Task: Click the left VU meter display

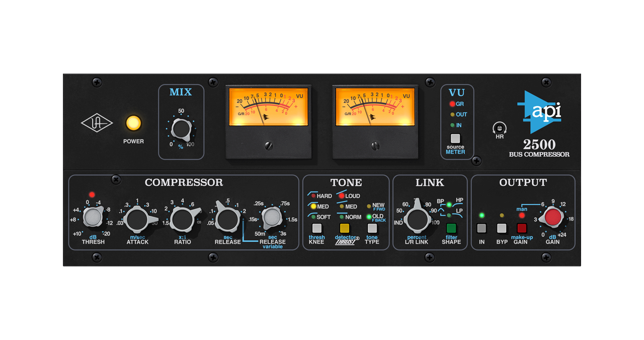Action: [x=269, y=107]
